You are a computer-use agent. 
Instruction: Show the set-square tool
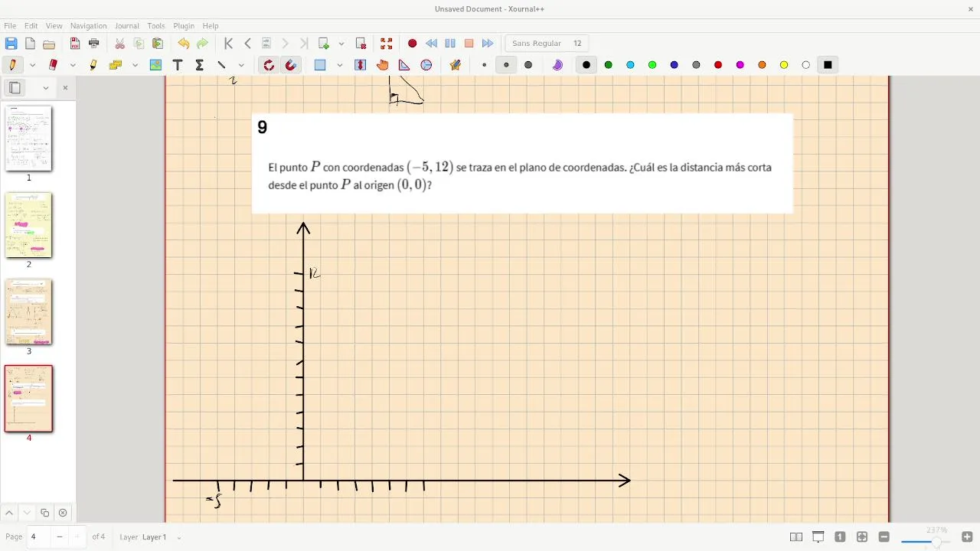click(404, 65)
